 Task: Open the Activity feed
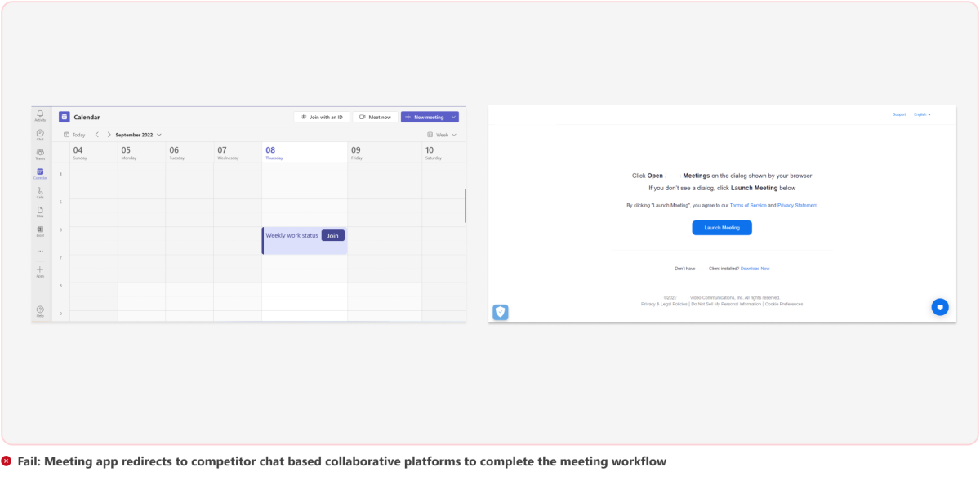pyautogui.click(x=39, y=114)
